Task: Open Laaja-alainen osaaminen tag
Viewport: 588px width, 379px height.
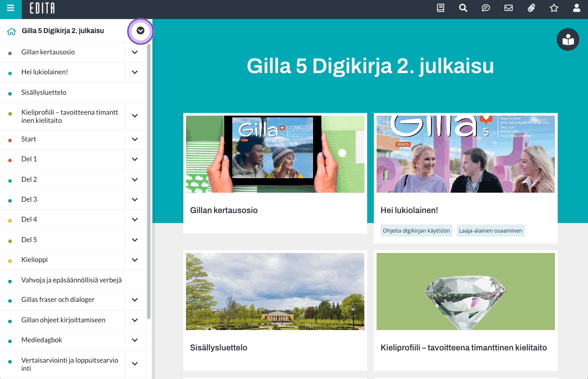Action: pyautogui.click(x=491, y=231)
